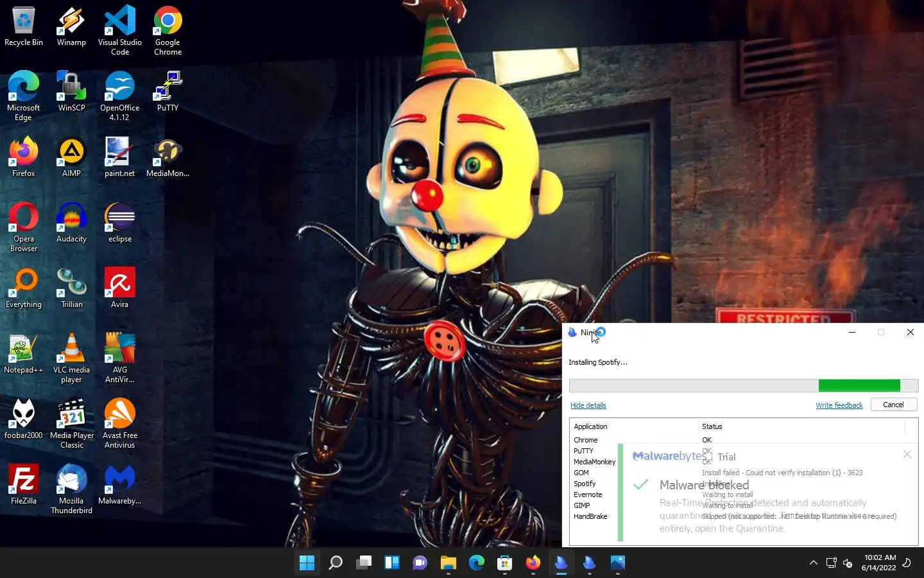Open the Recycle Bin desktop icon
Viewport: 924px width, 578px height.
pyautogui.click(x=24, y=27)
